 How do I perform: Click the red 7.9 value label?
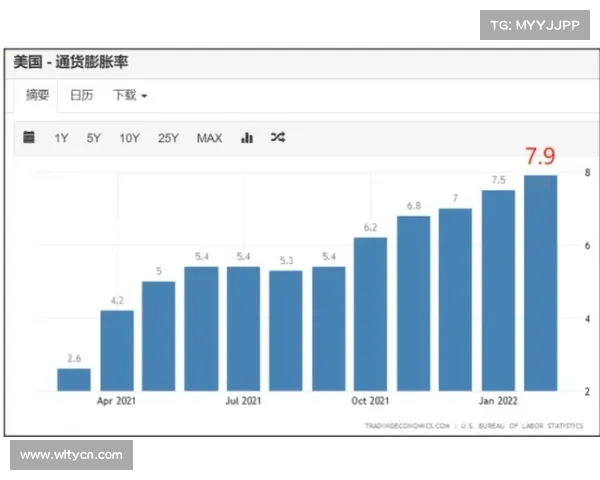point(540,156)
